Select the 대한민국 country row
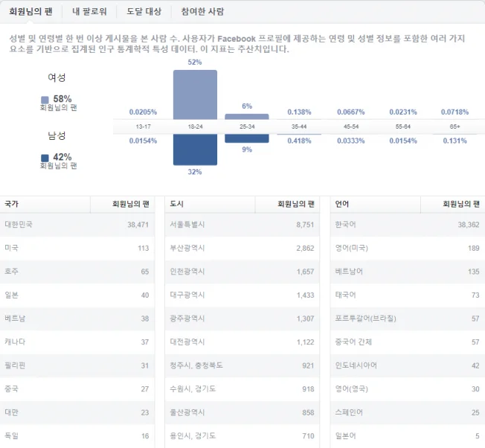This screenshot has width=485, height=448. pyautogui.click(x=77, y=225)
